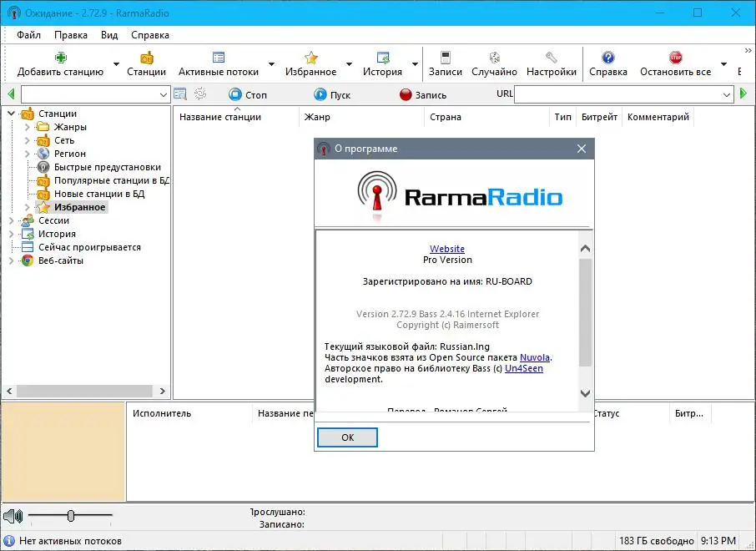Click Stop All (Остановить все) icon
The height and width of the screenshot is (551, 756).
(675, 58)
